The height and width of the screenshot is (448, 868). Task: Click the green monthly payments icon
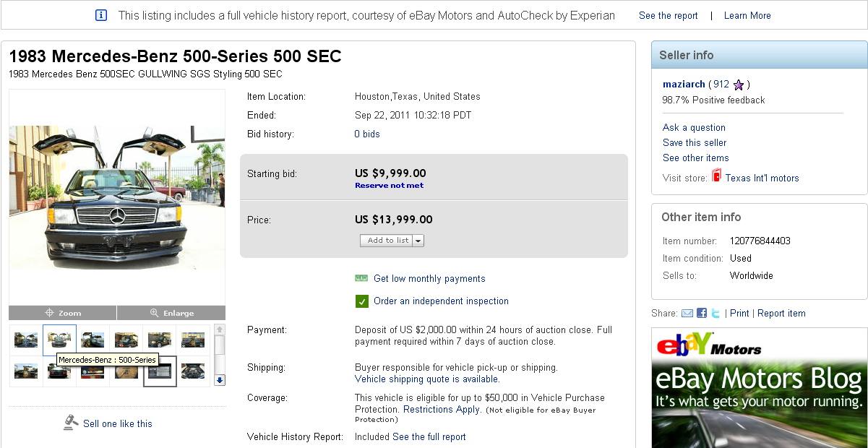tap(361, 278)
